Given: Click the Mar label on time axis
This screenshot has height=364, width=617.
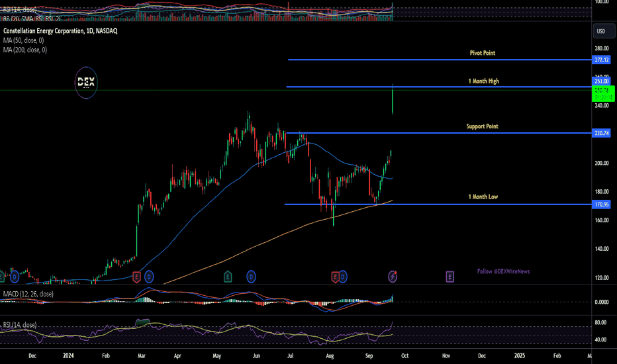Looking at the screenshot, I should (x=141, y=356).
